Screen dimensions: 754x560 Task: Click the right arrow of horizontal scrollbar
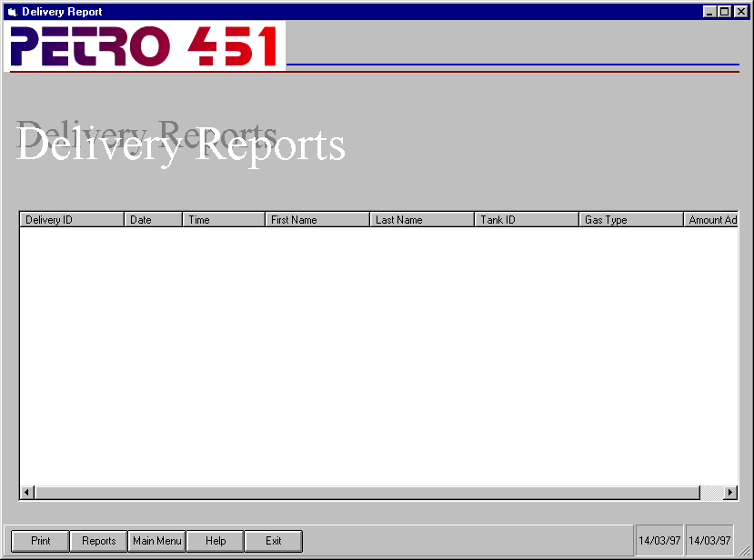tap(730, 492)
